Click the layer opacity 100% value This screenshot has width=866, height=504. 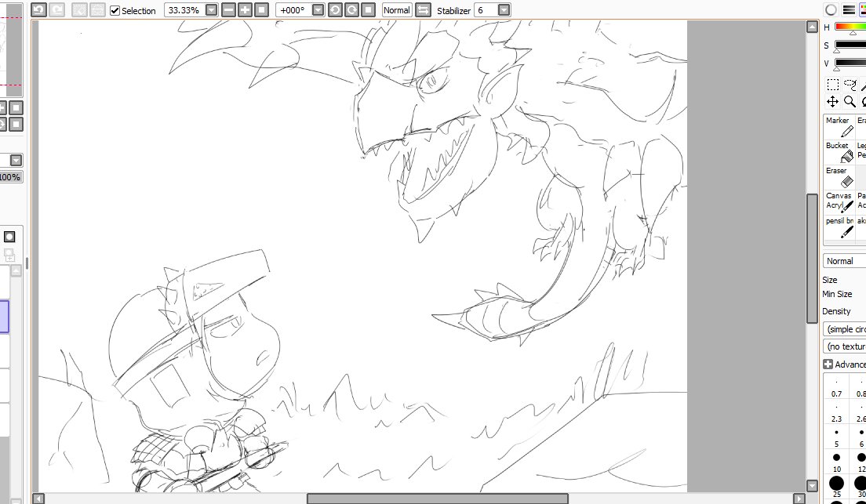click(10, 177)
